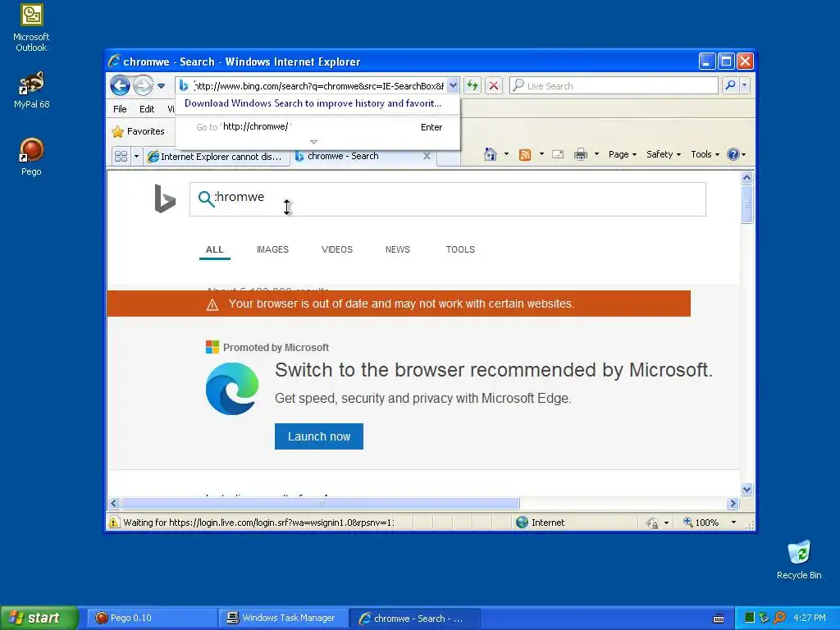840x630 pixels.
Task: Open the tab list dropdown arrow
Action: click(x=136, y=157)
